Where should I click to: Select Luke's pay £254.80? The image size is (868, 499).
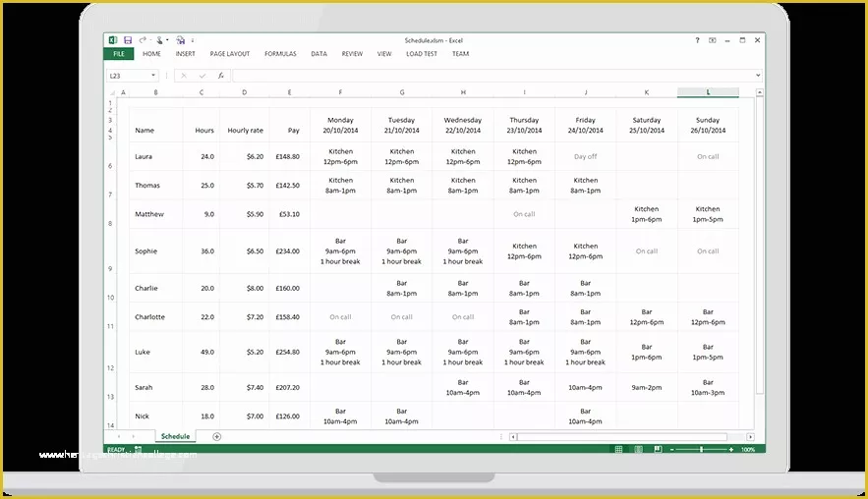pos(290,352)
